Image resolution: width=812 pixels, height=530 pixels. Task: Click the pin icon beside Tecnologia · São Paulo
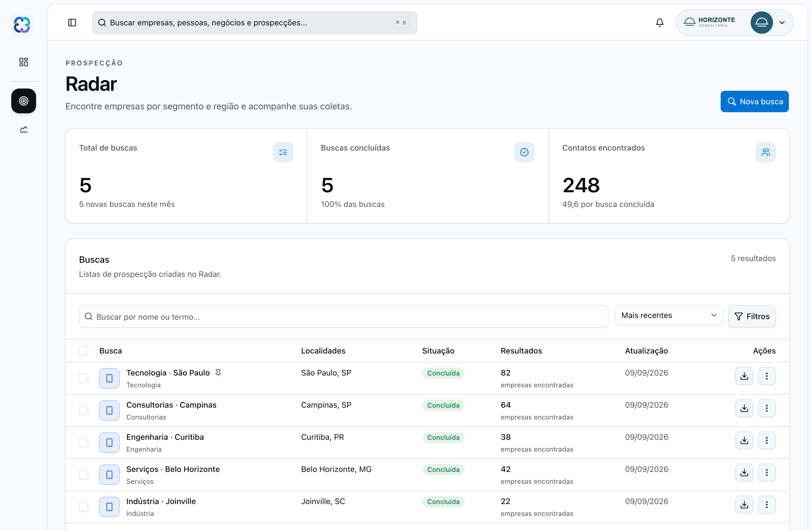pos(218,373)
